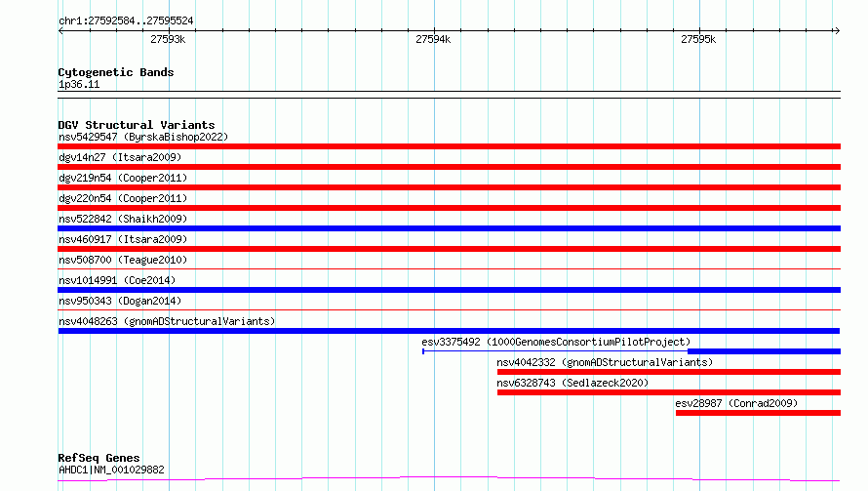Open the nsv460917 (Itsara2009) variant label
Screen dimensions: 868x491
tap(123, 239)
